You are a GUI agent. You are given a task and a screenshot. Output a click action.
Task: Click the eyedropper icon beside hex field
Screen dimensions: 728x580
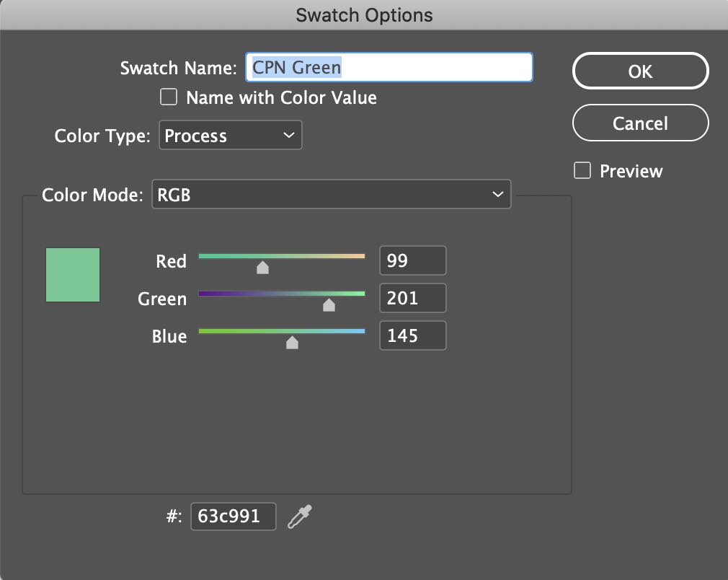[300, 517]
